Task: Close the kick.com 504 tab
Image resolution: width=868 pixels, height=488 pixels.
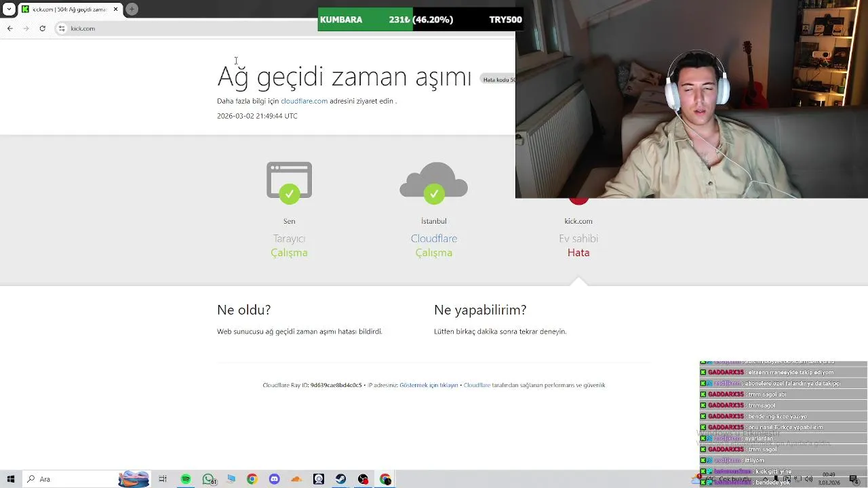Action: pyautogui.click(x=115, y=9)
